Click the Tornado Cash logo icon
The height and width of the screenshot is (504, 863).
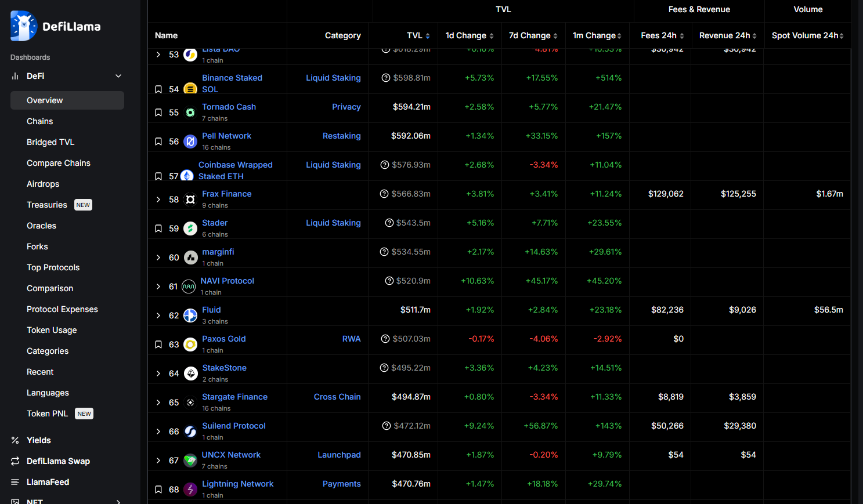pos(190,113)
